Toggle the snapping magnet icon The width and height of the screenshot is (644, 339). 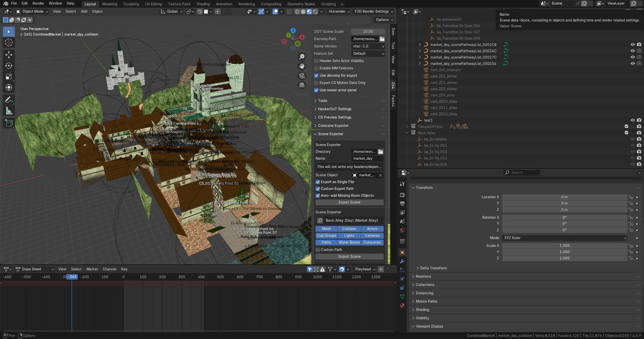pyautogui.click(x=200, y=12)
